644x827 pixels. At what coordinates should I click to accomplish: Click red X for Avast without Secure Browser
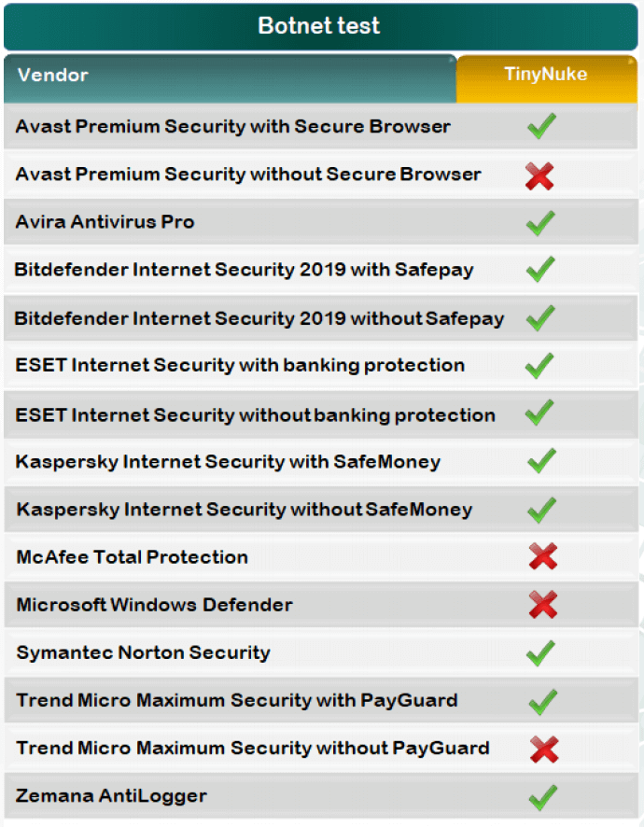click(539, 175)
